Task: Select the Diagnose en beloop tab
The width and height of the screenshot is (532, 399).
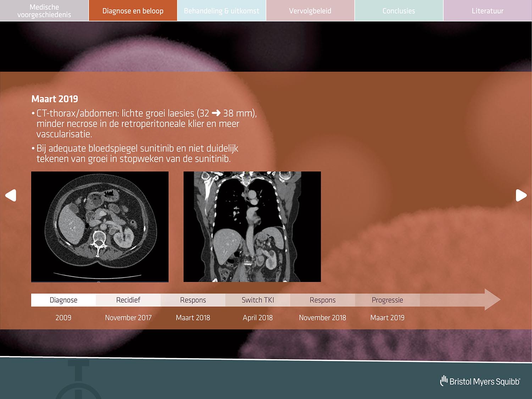Action: tap(133, 11)
